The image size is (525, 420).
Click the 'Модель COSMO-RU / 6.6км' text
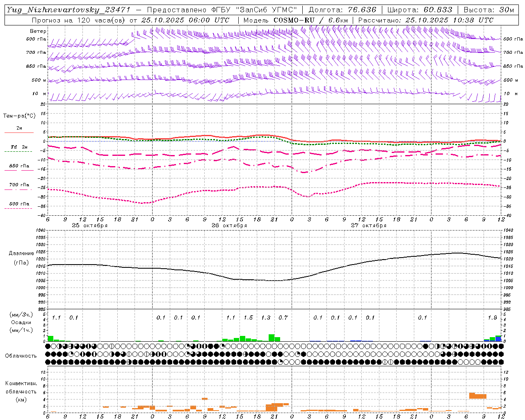296,20
